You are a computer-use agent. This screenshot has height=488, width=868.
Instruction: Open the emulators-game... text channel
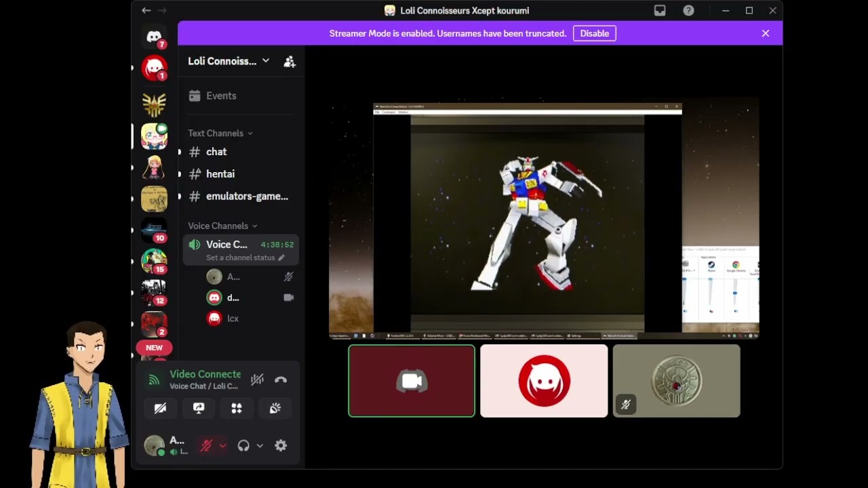point(241,197)
